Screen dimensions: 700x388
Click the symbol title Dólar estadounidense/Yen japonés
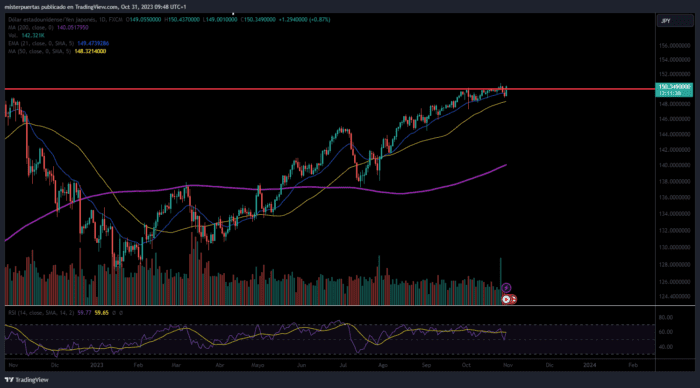[x=52, y=20]
